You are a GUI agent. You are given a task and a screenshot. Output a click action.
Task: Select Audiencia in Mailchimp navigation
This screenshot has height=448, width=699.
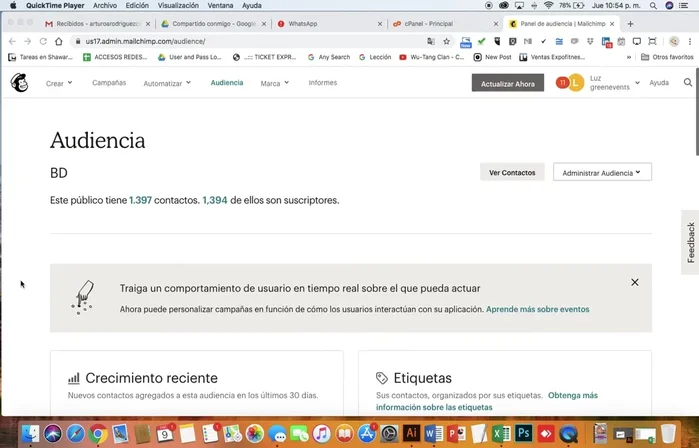(x=227, y=82)
